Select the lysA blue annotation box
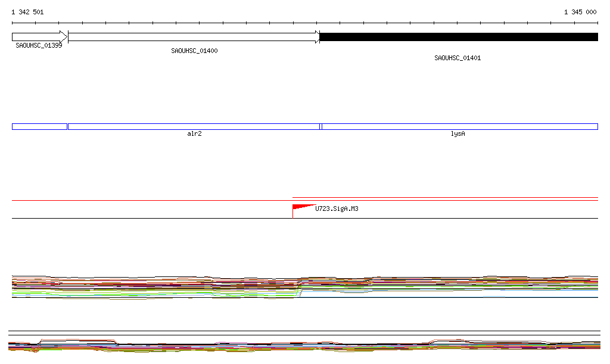Screen dimensions: 610x364 459,126
